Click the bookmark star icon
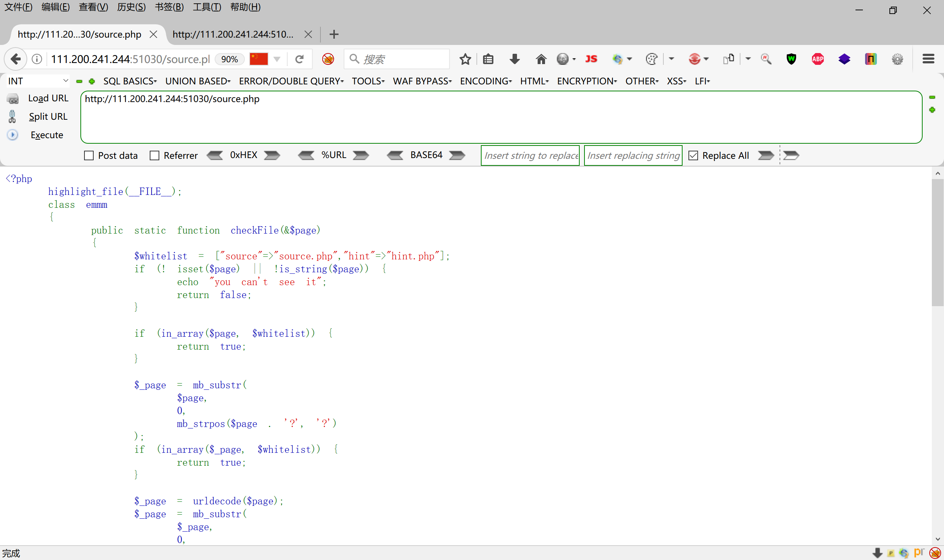Viewport: 944px width, 560px height. tap(466, 59)
